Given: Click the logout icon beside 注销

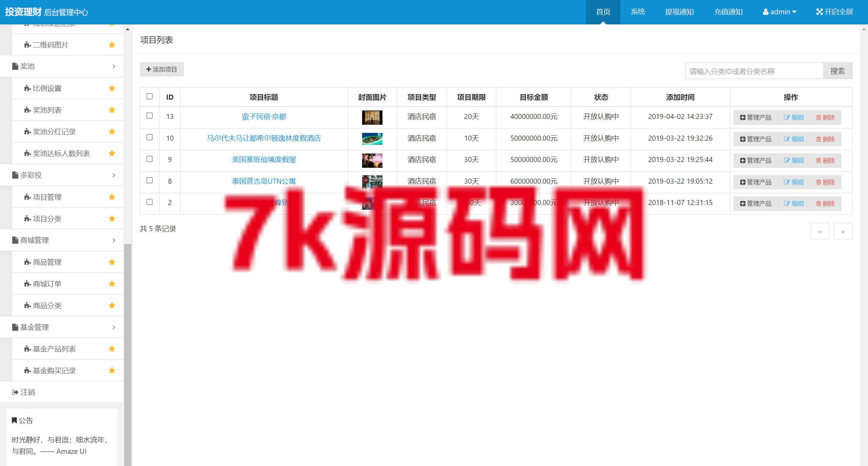Looking at the screenshot, I should tap(15, 392).
